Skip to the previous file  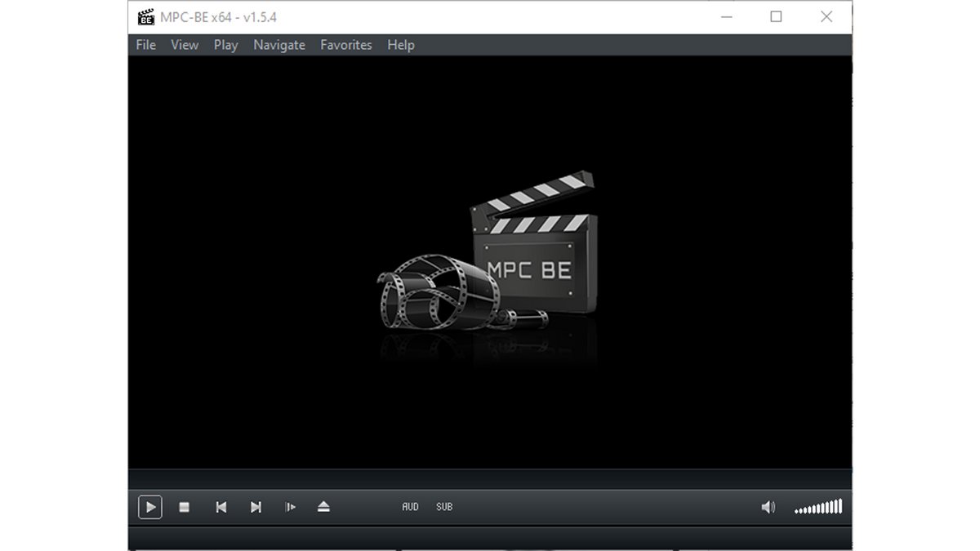(x=220, y=507)
